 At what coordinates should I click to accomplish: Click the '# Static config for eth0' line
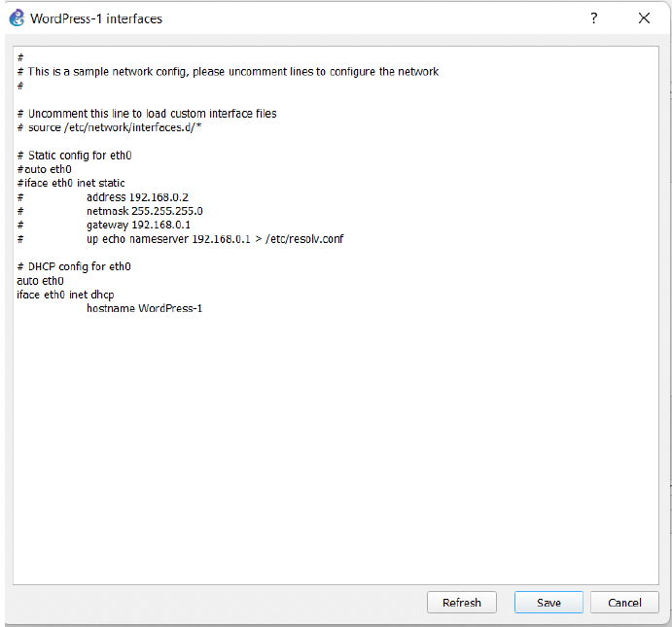[x=74, y=156]
